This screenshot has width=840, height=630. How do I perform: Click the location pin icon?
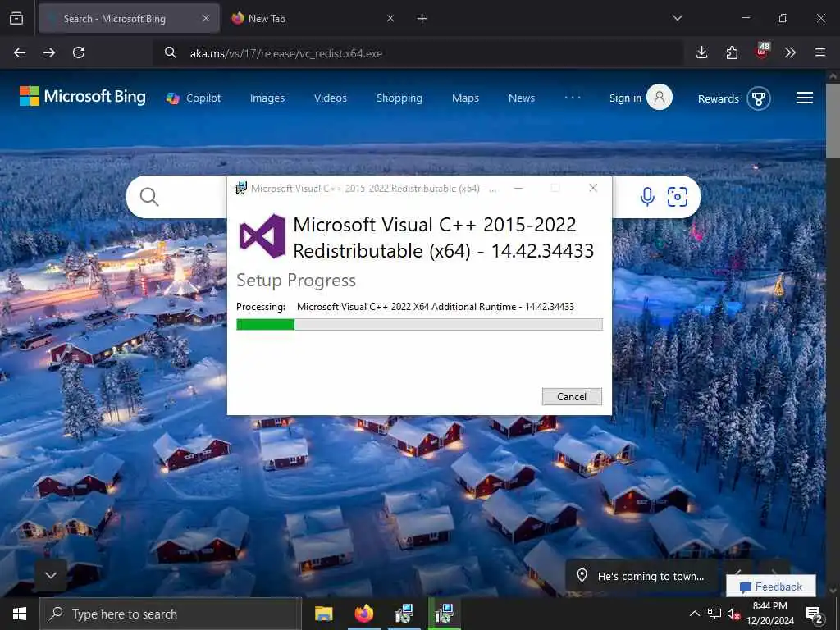tap(582, 576)
